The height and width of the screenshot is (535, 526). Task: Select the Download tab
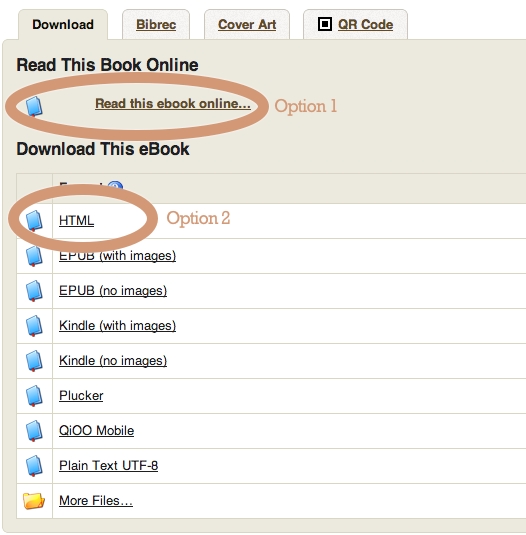63,25
